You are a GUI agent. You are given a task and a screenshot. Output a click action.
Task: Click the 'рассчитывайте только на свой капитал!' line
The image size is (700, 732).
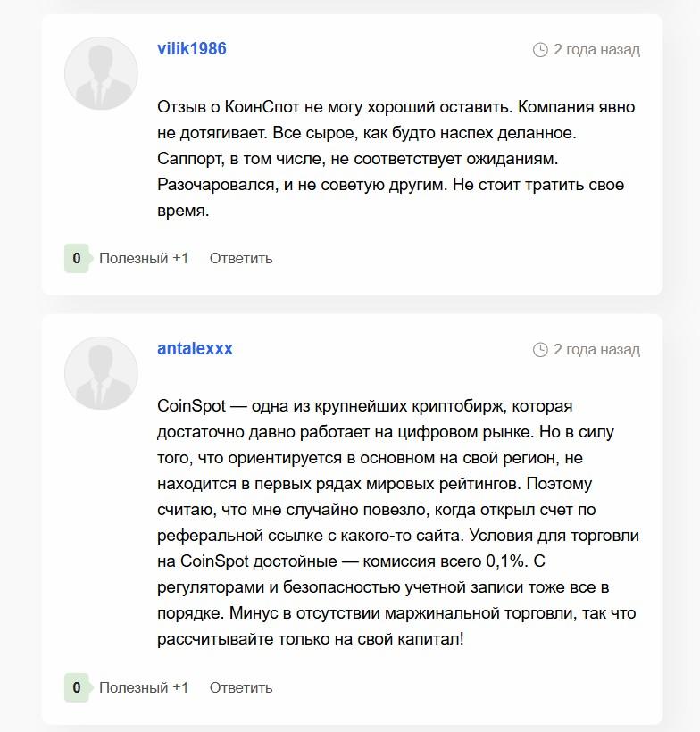311,639
